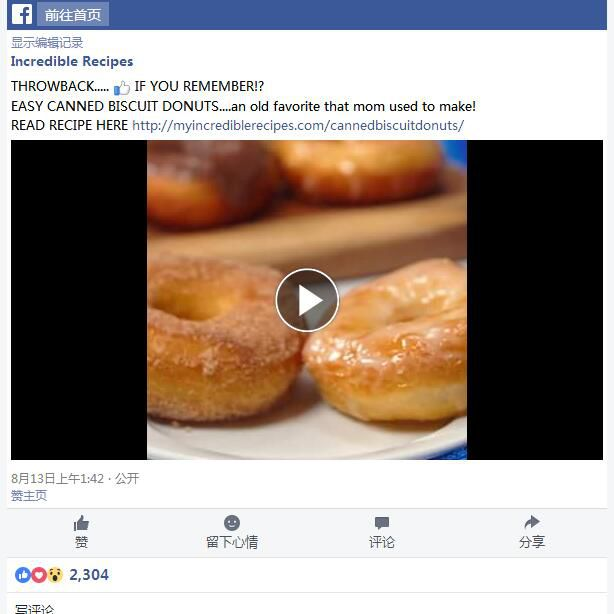Screen dimensions: 614x614
Task: Open the 前往首页 home button
Action: tap(73, 15)
